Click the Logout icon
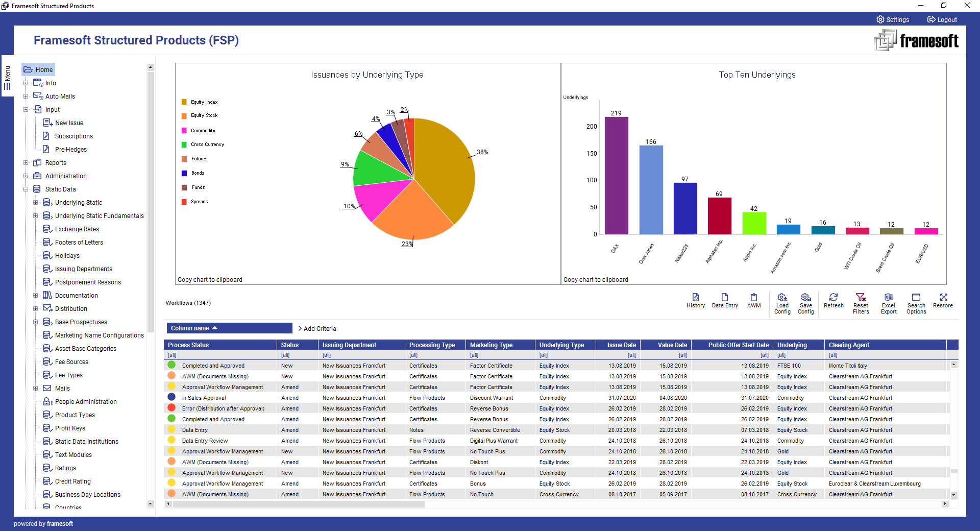980x531 pixels. 932,19
